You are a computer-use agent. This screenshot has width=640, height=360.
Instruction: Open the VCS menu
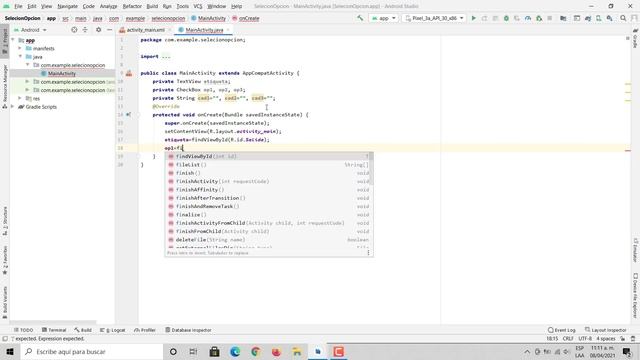(x=198, y=6)
